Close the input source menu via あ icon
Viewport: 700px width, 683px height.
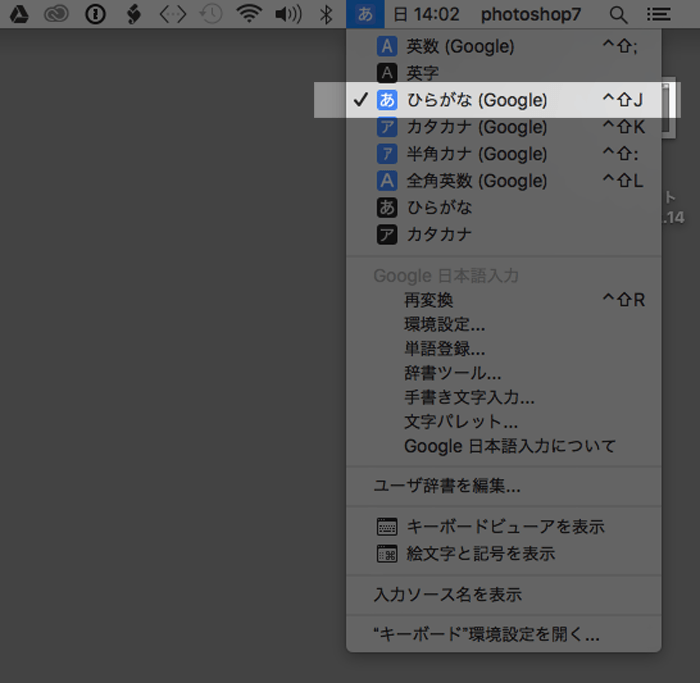tap(365, 14)
